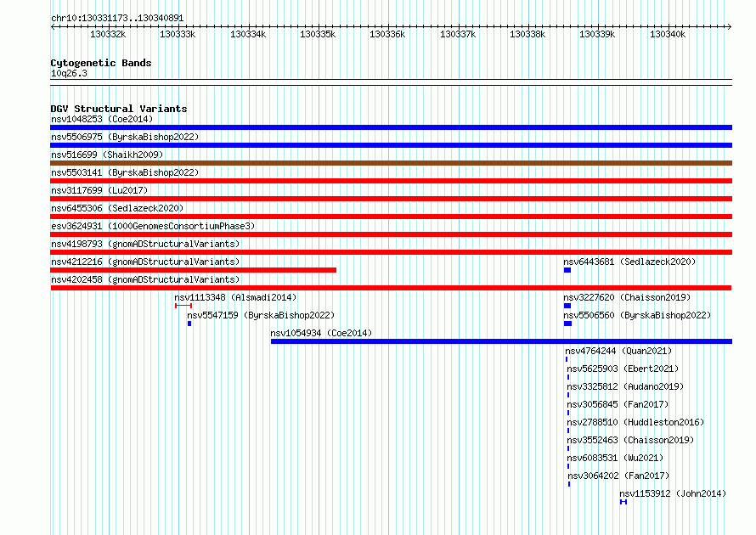Open nsv1113348 (Alsmadi2014) variant label
This screenshot has height=535, width=756.
point(235,297)
